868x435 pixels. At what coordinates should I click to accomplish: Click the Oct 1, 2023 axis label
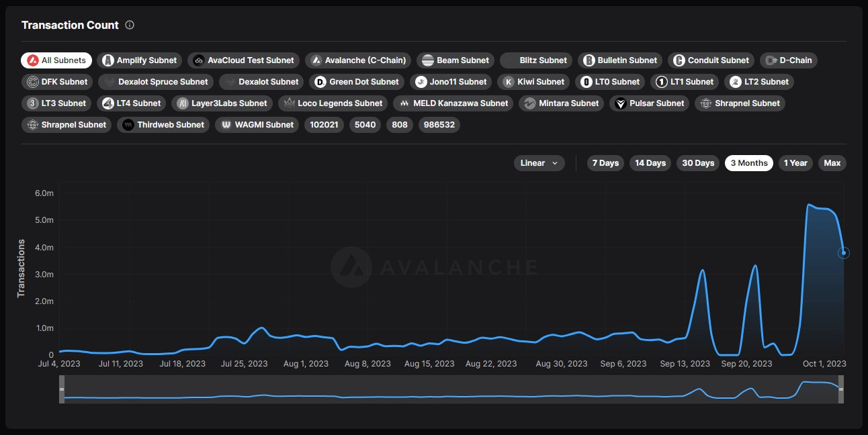(824, 364)
